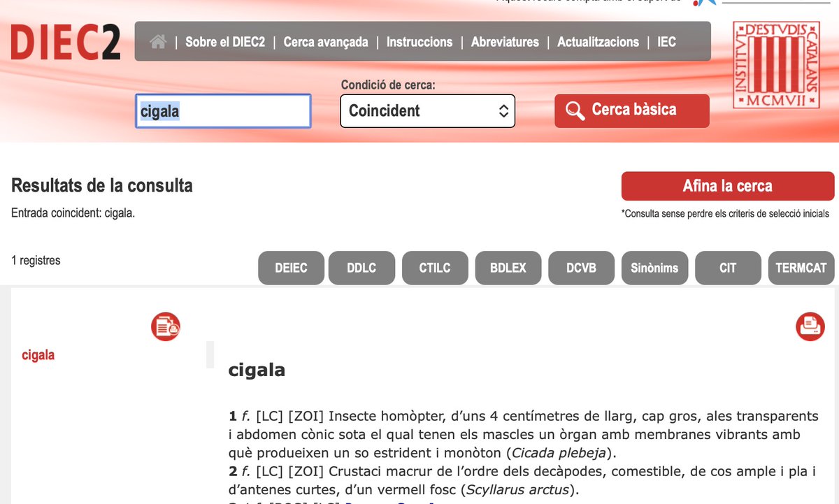
Task: Select the red cigala entry in results list
Action: coord(38,355)
